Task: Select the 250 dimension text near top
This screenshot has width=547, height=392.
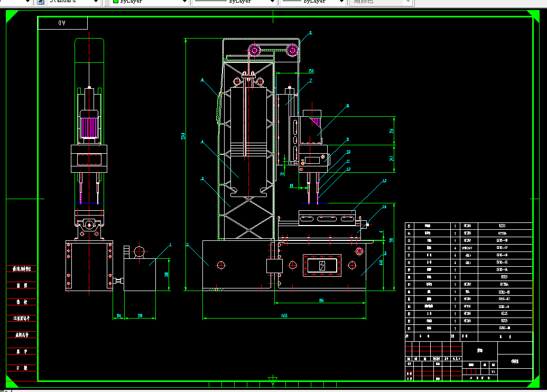Action: 311,71
